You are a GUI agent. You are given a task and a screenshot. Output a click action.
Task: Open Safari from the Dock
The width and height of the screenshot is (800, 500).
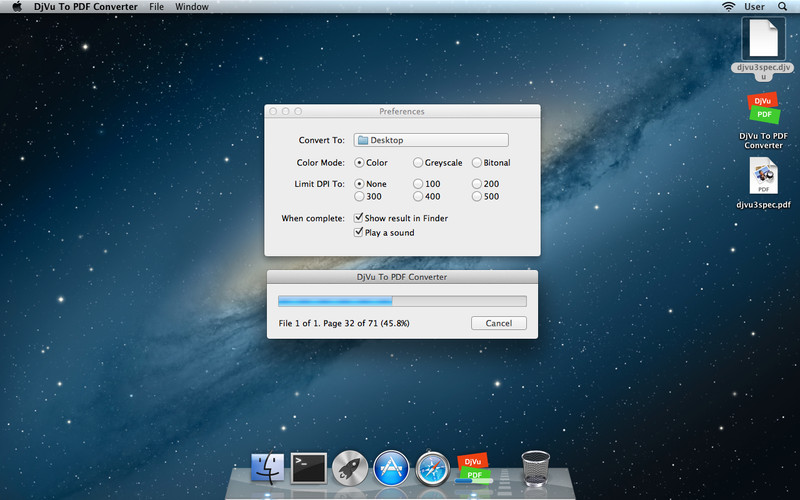click(433, 468)
